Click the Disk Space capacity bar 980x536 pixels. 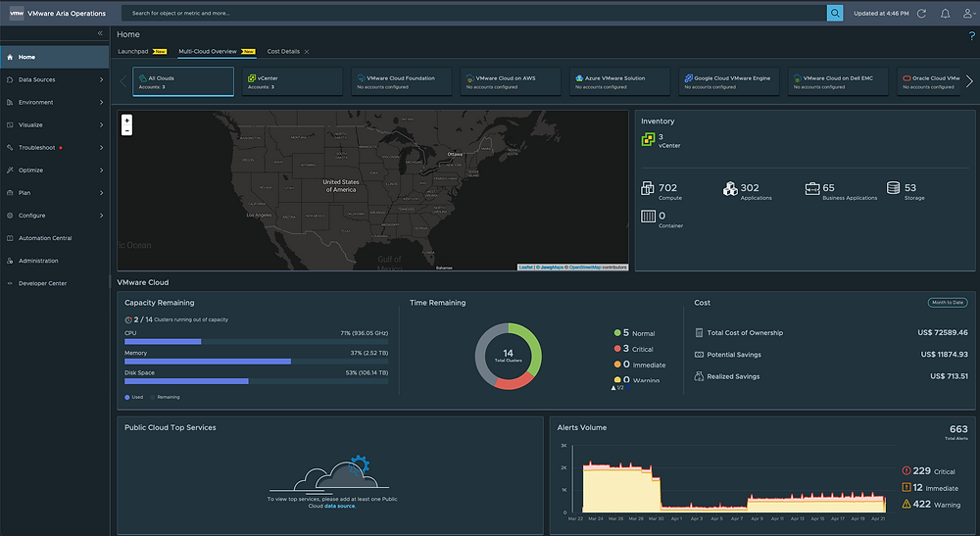(x=256, y=381)
